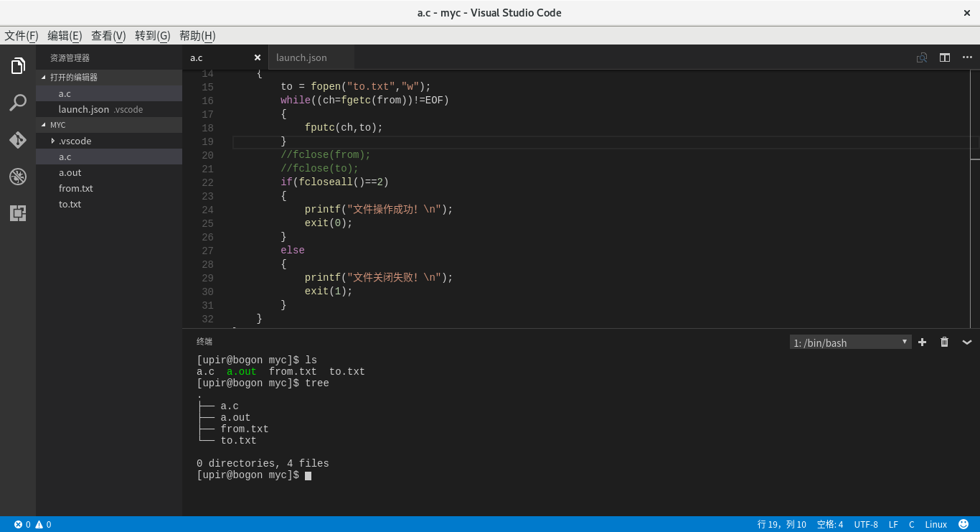Select launch.json under open editors

(x=109, y=109)
